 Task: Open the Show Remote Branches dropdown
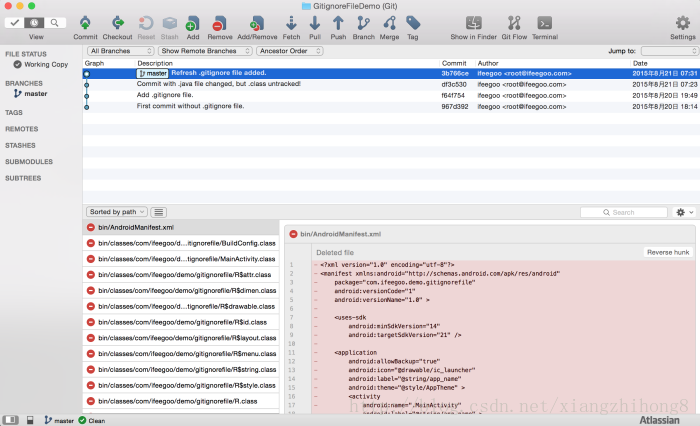pos(205,51)
